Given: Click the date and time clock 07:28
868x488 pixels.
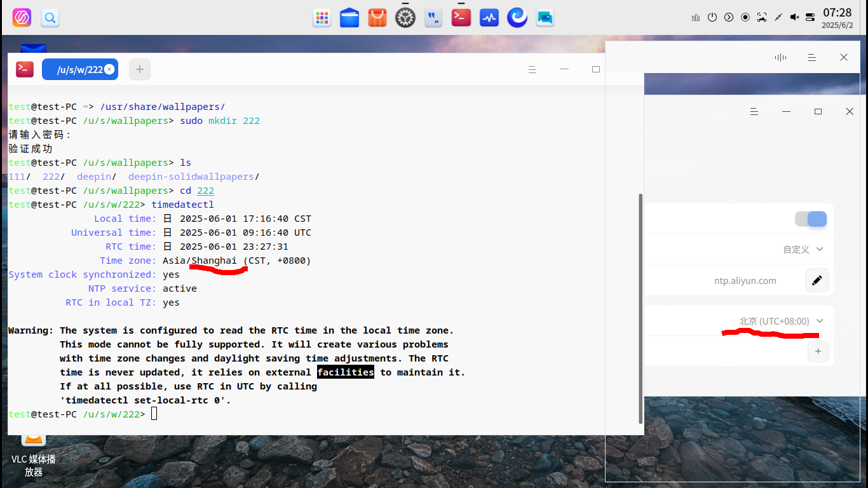Looking at the screenshot, I should (837, 18).
